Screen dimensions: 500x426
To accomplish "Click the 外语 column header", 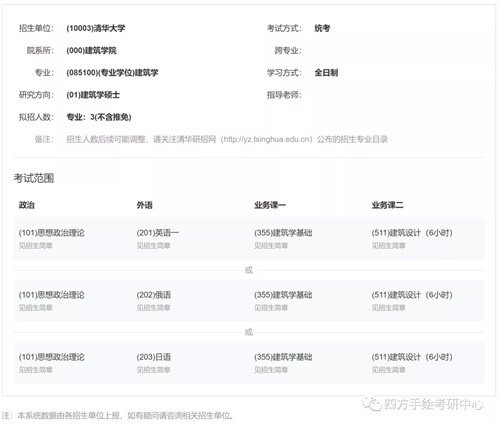I will click(144, 205).
